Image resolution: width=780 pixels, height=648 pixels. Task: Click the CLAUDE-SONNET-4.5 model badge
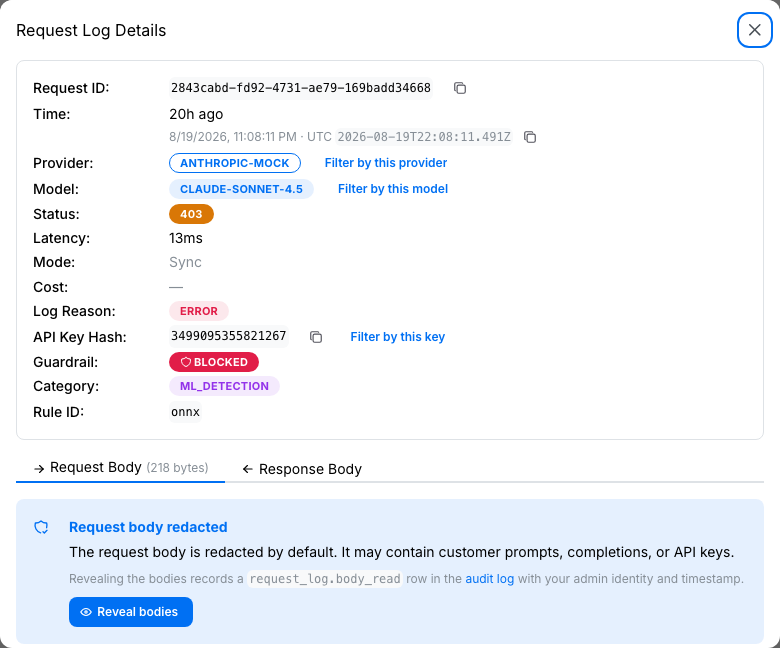point(241,189)
